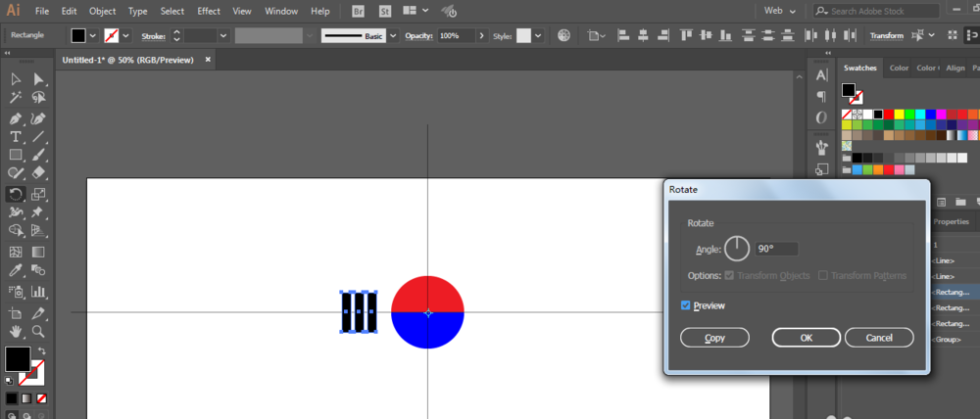980x419 pixels.
Task: Select the Hand tool
Action: click(16, 331)
